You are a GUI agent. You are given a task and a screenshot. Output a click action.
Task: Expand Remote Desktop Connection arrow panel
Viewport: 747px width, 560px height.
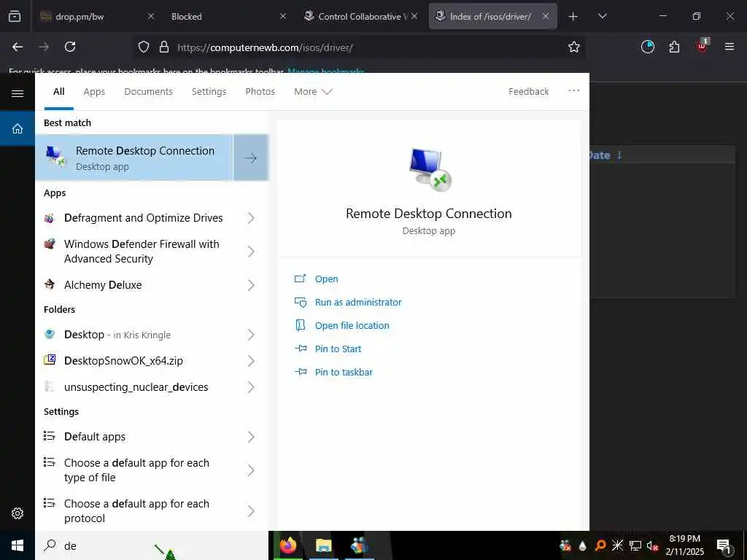[251, 157]
